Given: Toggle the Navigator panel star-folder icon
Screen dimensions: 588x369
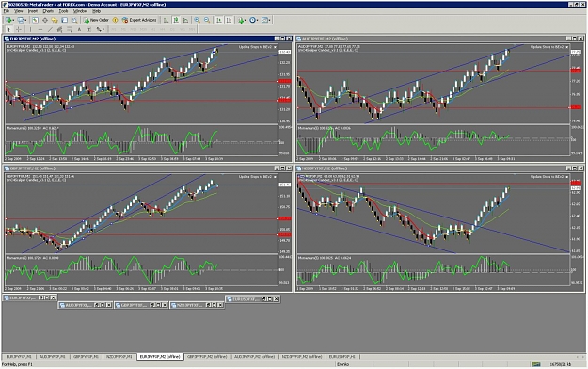Looking at the screenshot, I should [55, 20].
